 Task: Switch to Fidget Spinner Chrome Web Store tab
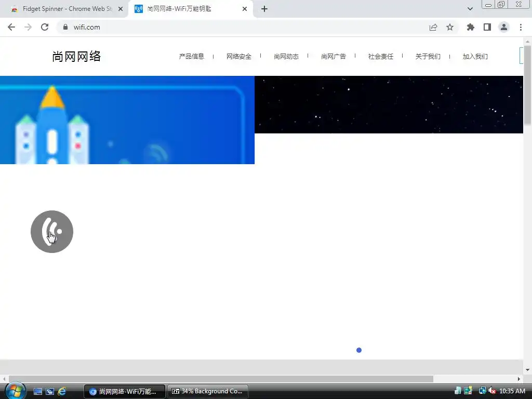64,9
